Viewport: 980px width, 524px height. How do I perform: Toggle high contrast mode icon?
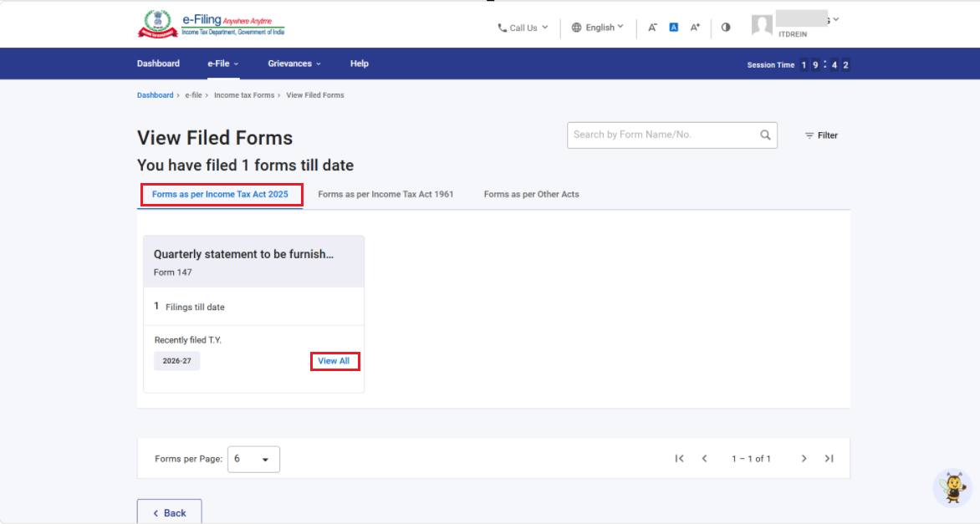click(726, 28)
